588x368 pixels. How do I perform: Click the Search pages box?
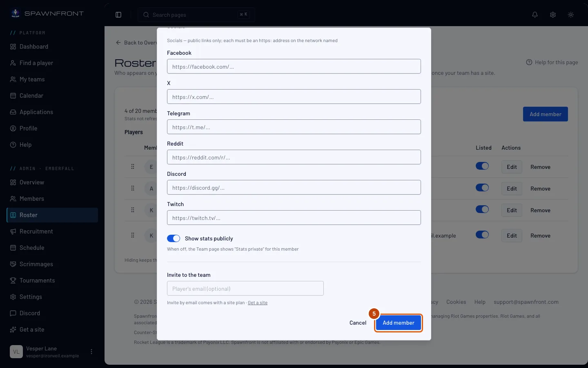coord(196,15)
